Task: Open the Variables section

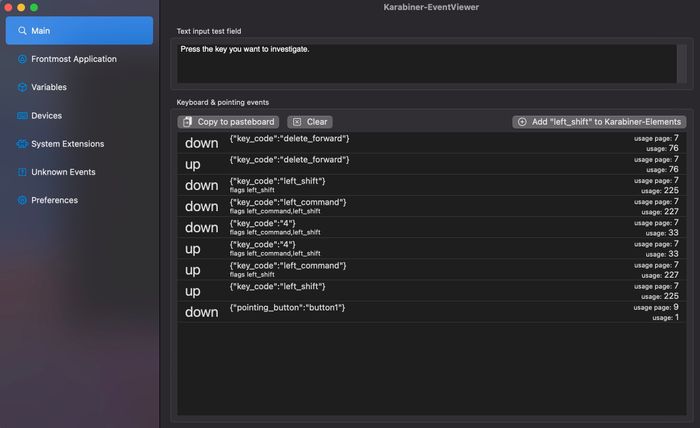Action: click(79, 87)
